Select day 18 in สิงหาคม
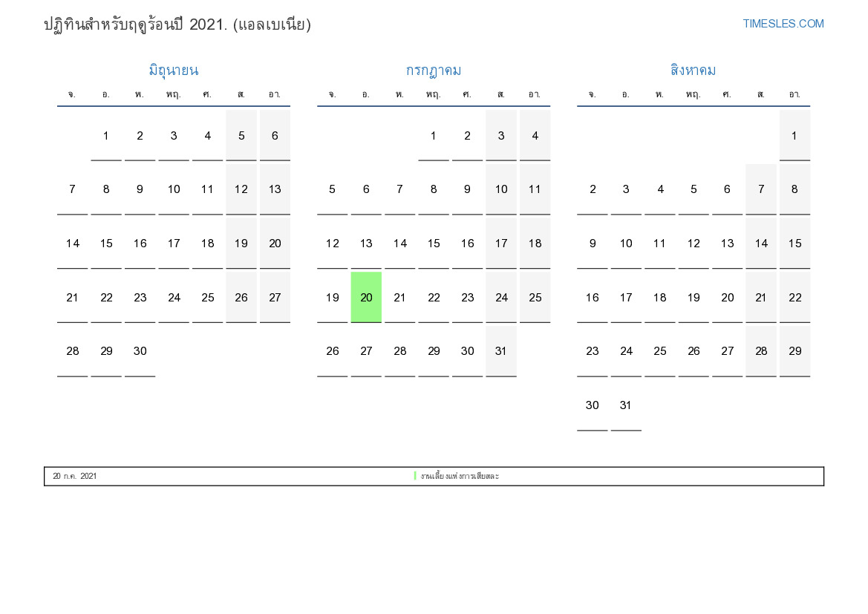The height and width of the screenshot is (614, 868). (659, 297)
